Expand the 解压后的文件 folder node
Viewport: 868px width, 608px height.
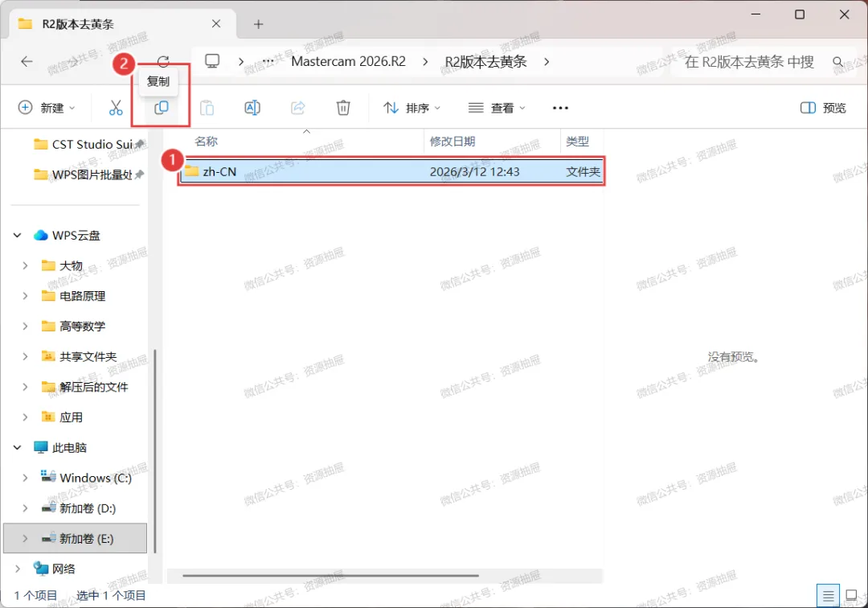[25, 387]
